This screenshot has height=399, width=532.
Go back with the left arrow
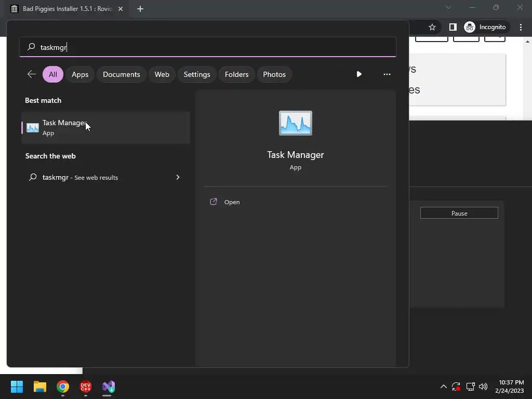tap(32, 74)
